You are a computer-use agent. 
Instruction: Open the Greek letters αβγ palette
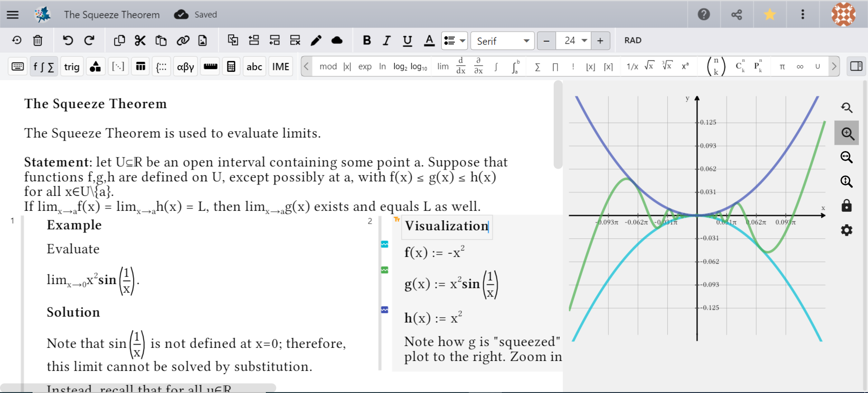pyautogui.click(x=186, y=67)
